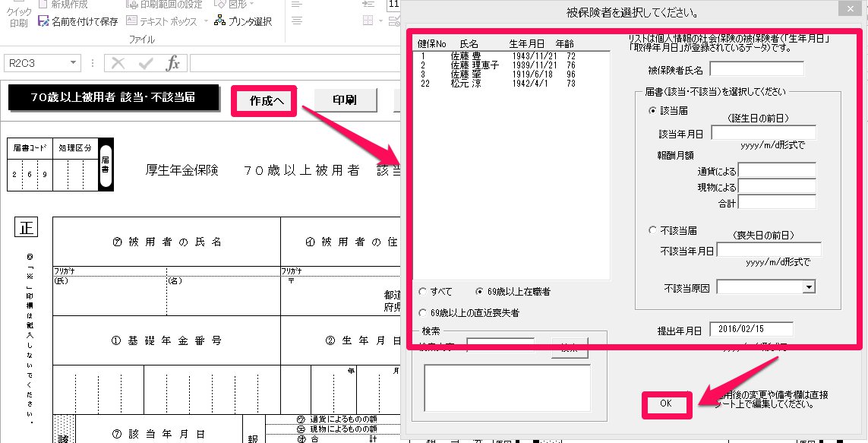Click the プリンタ選択 printer selection icon
Viewport: 868px width, 443px height.
(x=219, y=21)
